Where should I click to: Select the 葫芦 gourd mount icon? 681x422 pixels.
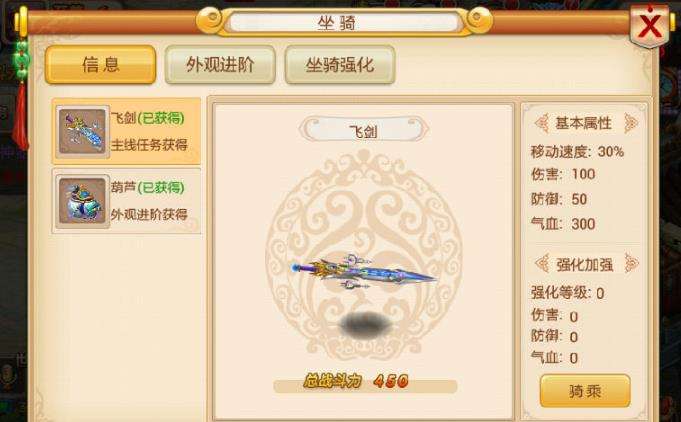coord(83,201)
